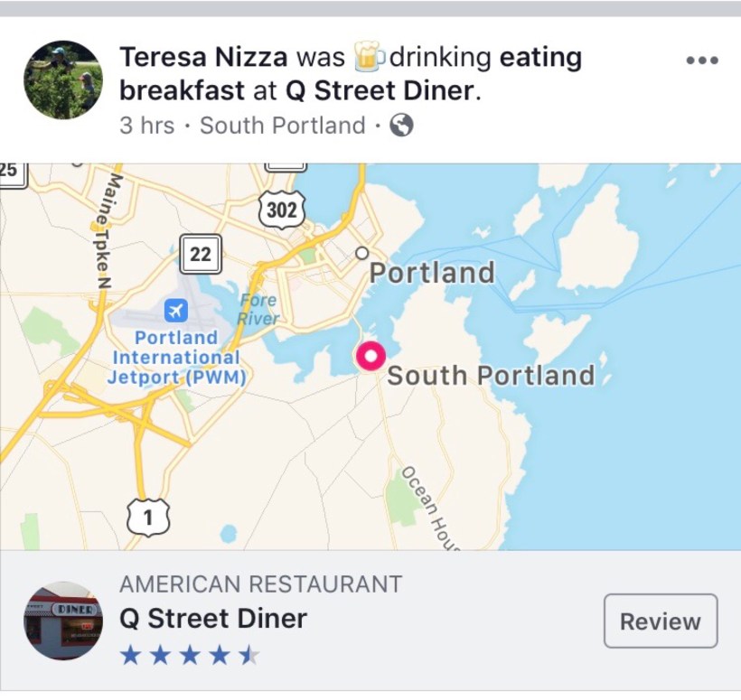Tap the Route 302 highway shield
This screenshot has width=741, height=700.
coord(283,211)
